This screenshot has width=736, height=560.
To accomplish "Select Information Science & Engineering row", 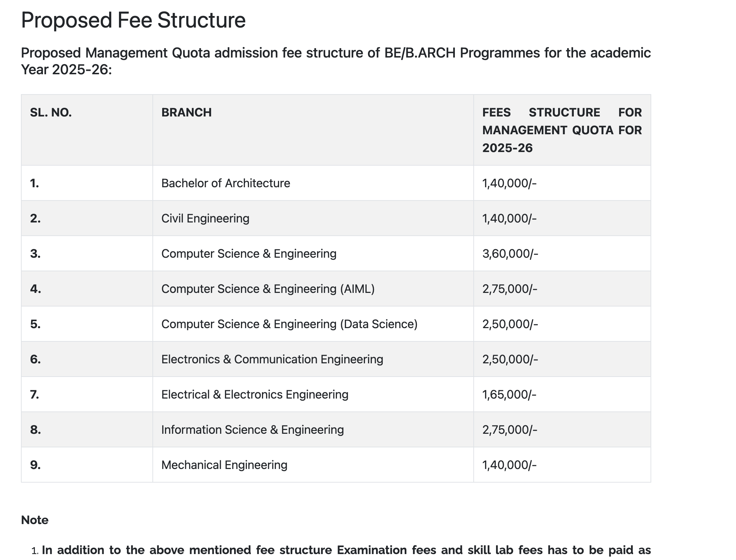I will (336, 430).
